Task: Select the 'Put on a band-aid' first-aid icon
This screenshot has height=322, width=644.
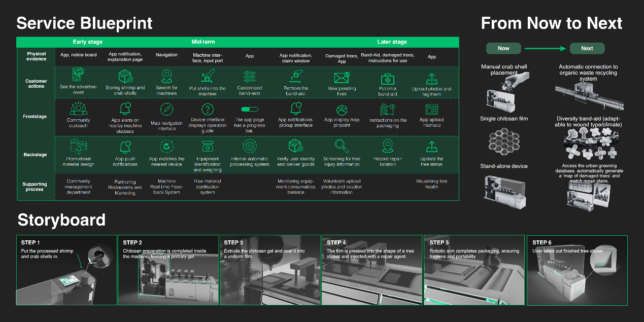Action: pyautogui.click(x=388, y=79)
